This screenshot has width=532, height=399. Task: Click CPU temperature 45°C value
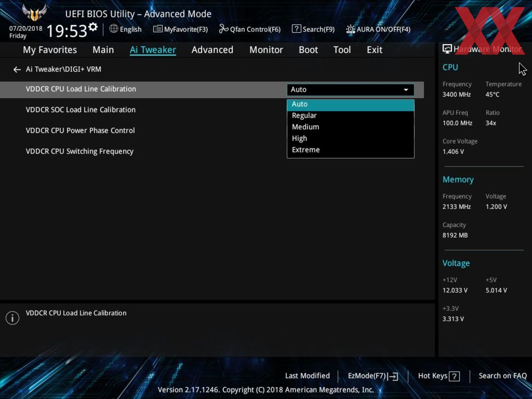pyautogui.click(x=492, y=95)
